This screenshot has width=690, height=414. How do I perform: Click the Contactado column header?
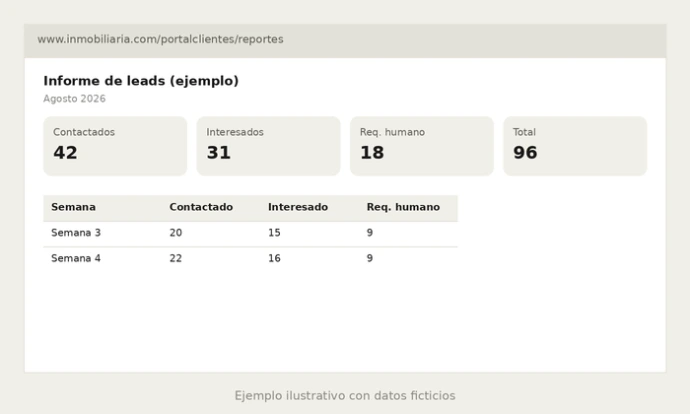point(201,207)
